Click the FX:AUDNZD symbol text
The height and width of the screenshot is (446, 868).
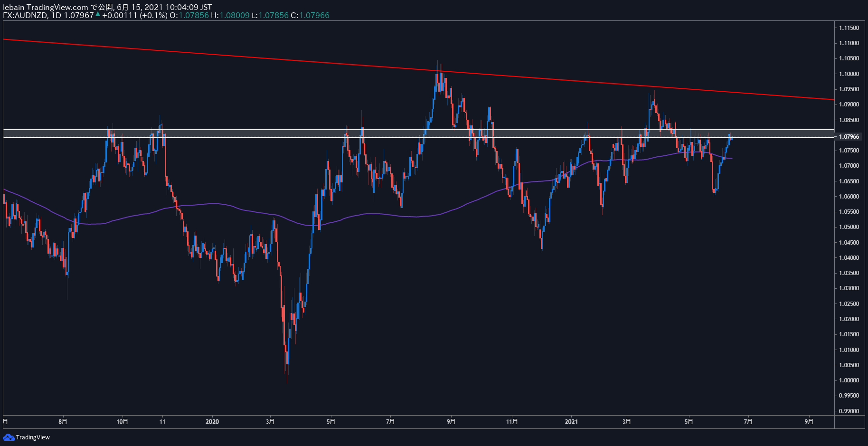click(25, 15)
